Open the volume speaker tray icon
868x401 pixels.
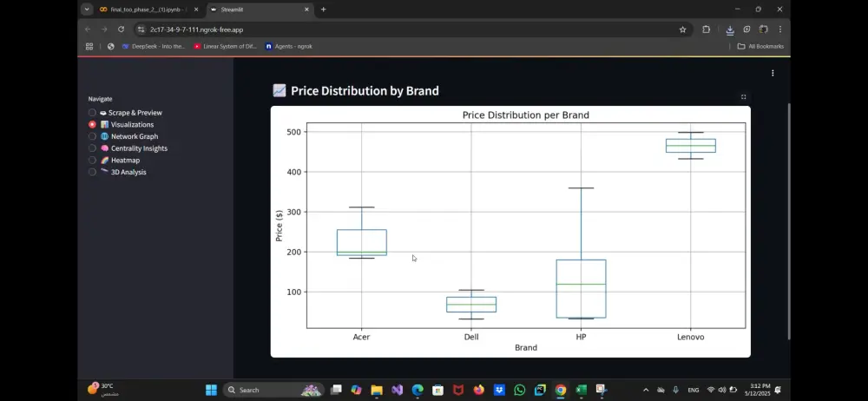click(x=722, y=390)
